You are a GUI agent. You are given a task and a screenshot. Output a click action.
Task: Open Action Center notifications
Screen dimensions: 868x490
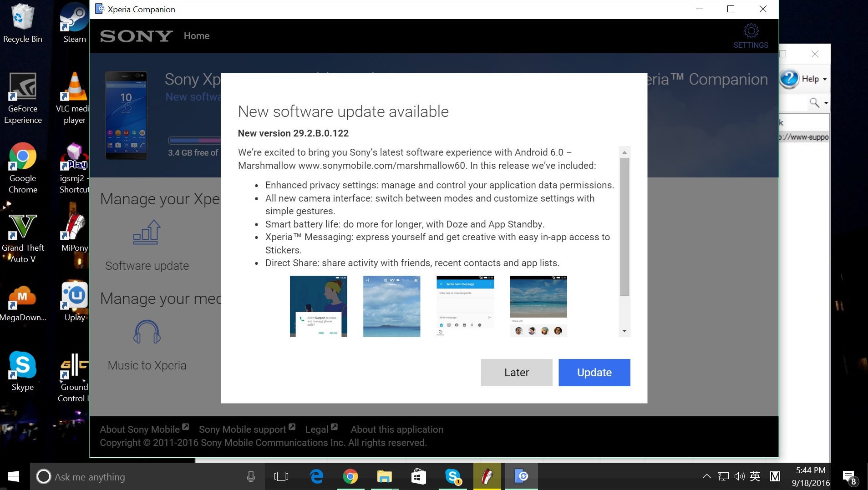[x=849, y=477]
